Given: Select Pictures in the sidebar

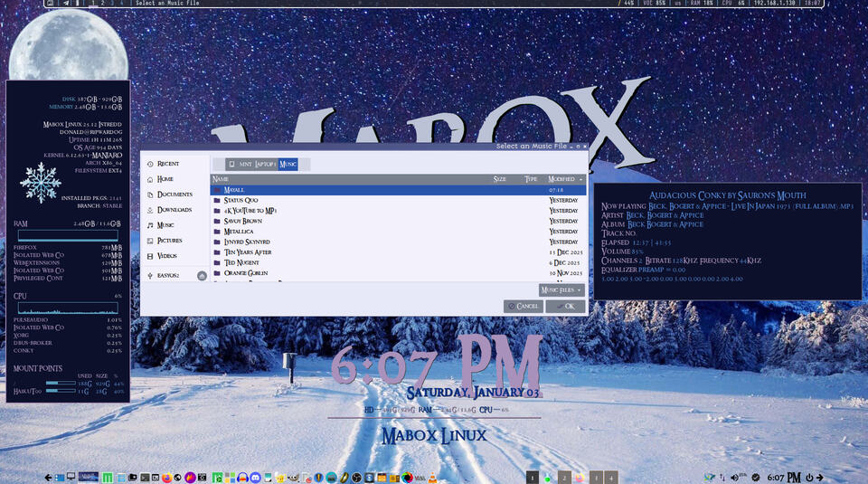Looking at the screenshot, I should pyautogui.click(x=169, y=241).
